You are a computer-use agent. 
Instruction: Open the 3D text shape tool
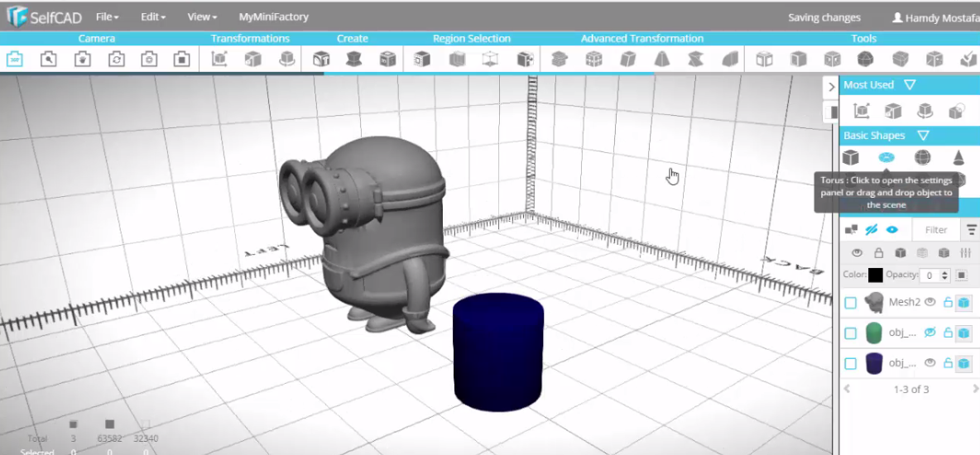321,60
